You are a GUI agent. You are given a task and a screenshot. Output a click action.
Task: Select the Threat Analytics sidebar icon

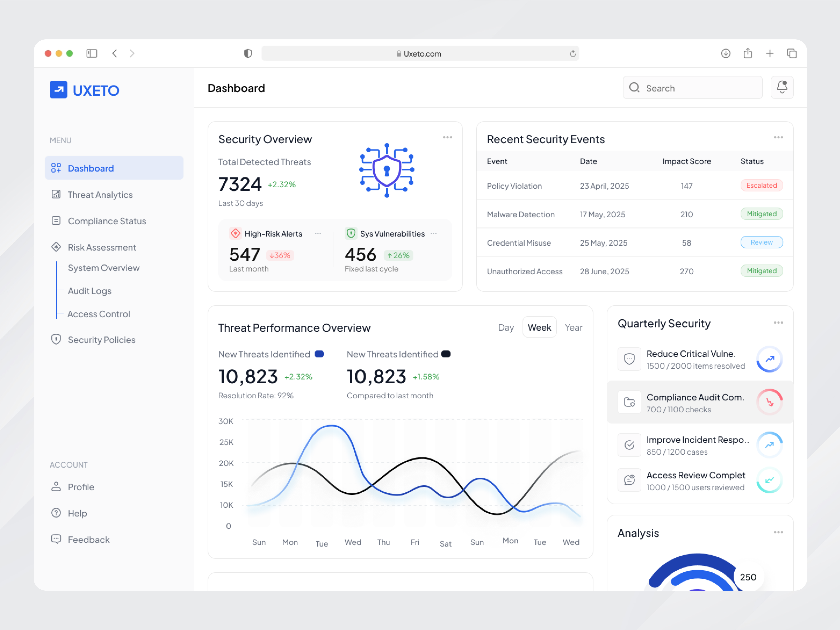(x=56, y=194)
